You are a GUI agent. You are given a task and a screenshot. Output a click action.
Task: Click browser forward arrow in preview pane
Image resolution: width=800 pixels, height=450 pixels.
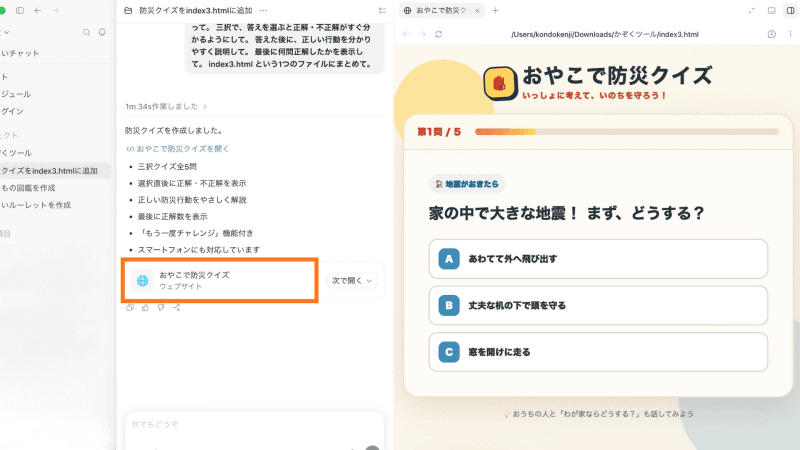coord(422,34)
